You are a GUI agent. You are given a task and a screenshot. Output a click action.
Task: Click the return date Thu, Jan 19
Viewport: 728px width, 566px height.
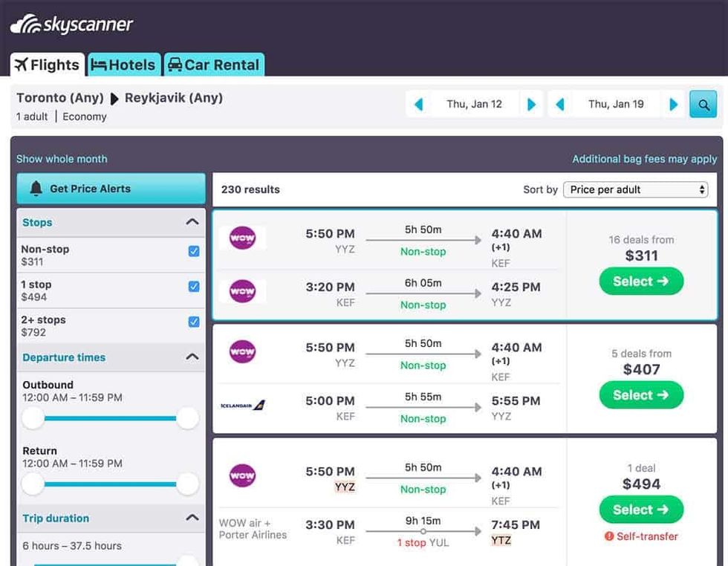tap(616, 104)
